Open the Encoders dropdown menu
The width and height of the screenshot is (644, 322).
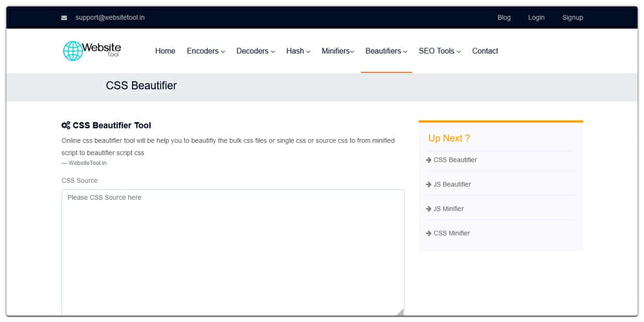click(x=206, y=51)
